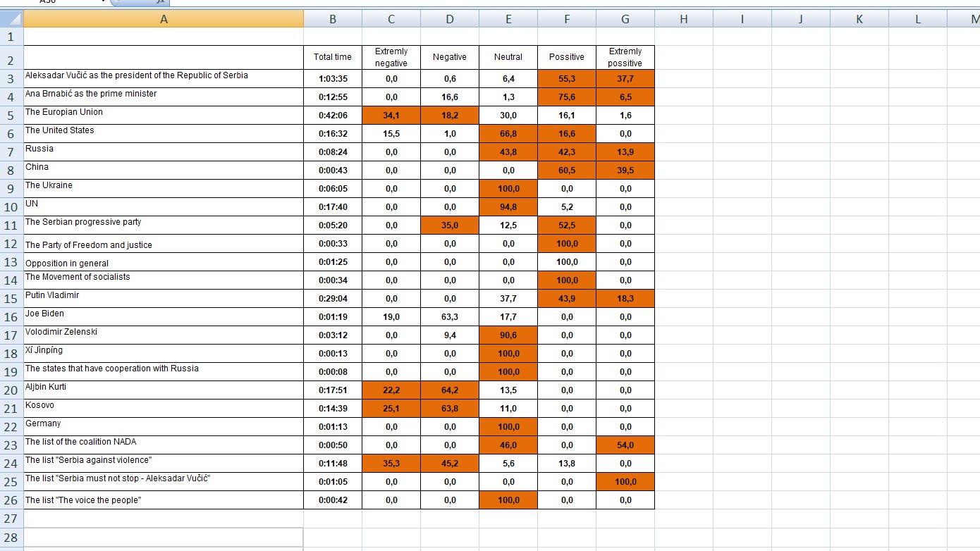
Task: Click the 'Total time' header cell
Action: point(333,57)
